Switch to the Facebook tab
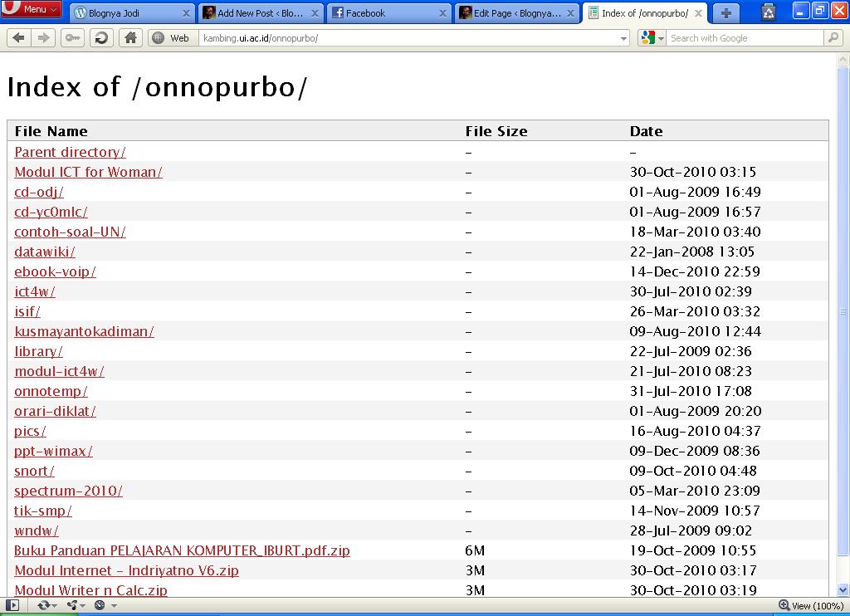Screen dimensions: 850x616 tap(388, 13)
